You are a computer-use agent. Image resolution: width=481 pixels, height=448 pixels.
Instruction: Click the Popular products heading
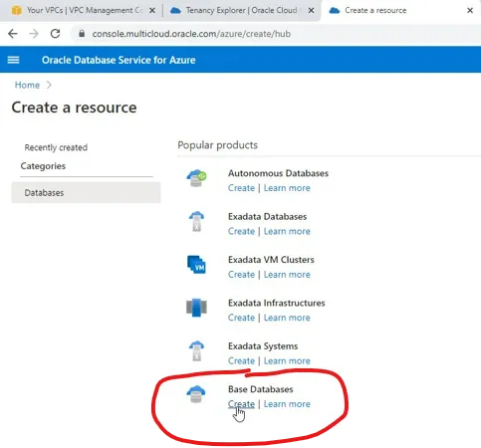(x=217, y=145)
